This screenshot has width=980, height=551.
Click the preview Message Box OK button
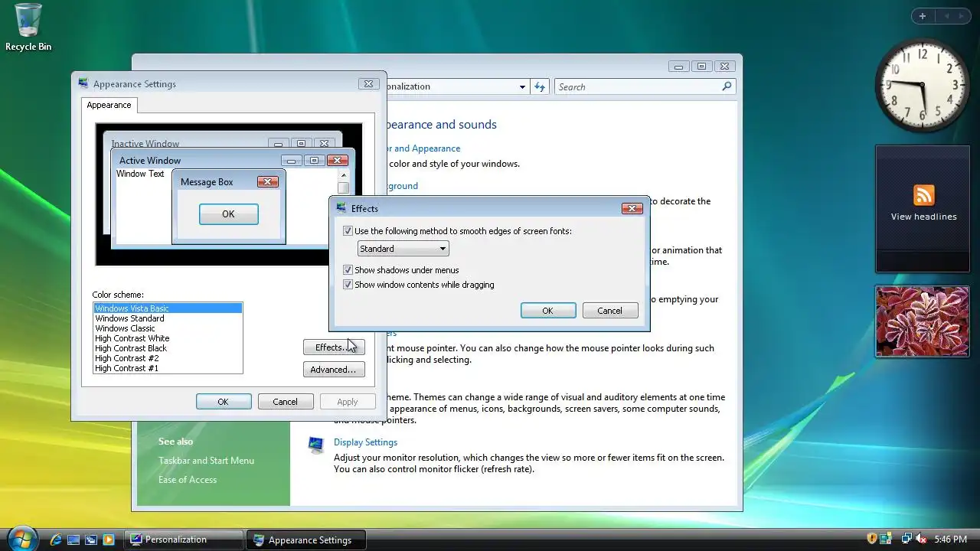click(228, 214)
